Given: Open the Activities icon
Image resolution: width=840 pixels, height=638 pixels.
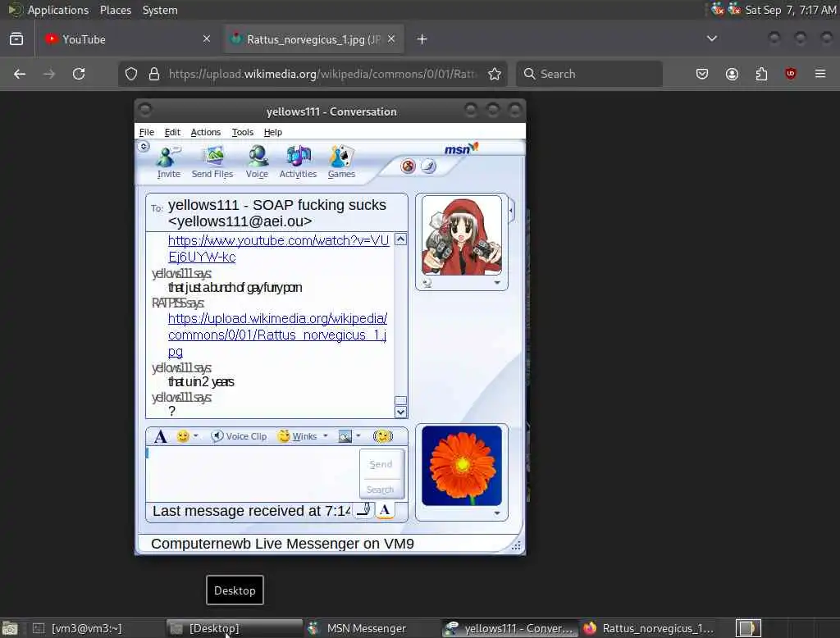Looking at the screenshot, I should [298, 162].
